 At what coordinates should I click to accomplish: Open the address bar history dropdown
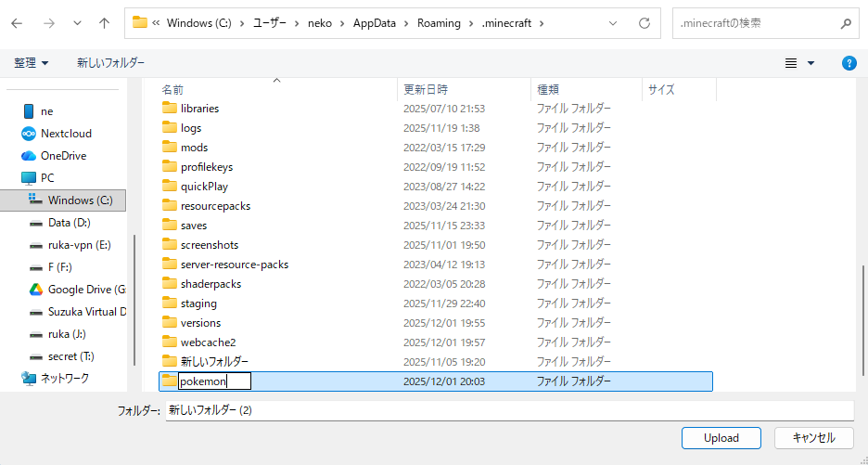click(x=613, y=23)
